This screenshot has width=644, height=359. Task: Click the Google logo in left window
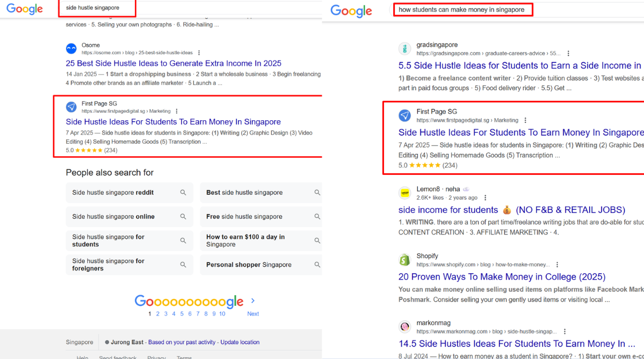click(25, 9)
